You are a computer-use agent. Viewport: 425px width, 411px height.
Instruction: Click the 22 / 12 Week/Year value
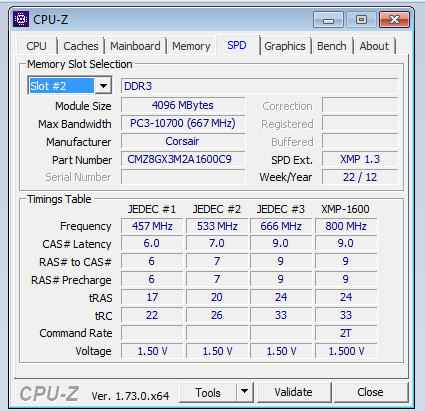[360, 177]
